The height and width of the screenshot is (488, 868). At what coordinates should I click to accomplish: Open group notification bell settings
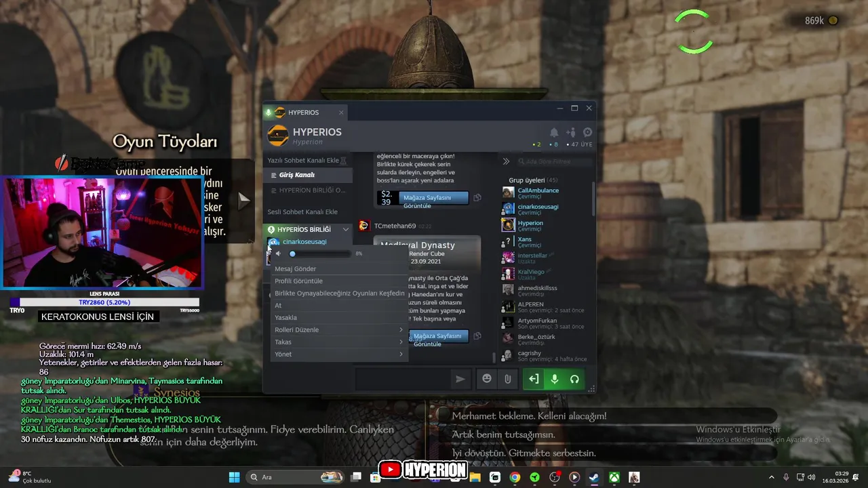(x=554, y=132)
